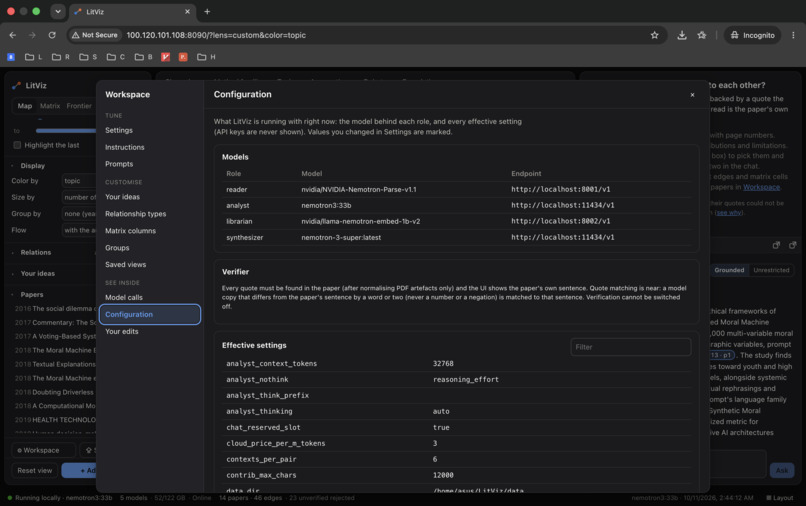Open the Layout control in status bar
Screen dimensions: 806x506
click(779, 498)
